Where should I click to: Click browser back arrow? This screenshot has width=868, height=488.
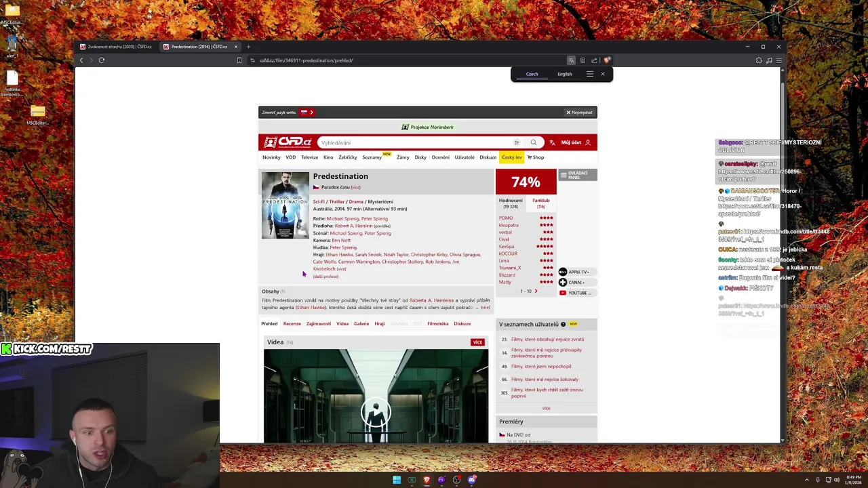[81, 60]
